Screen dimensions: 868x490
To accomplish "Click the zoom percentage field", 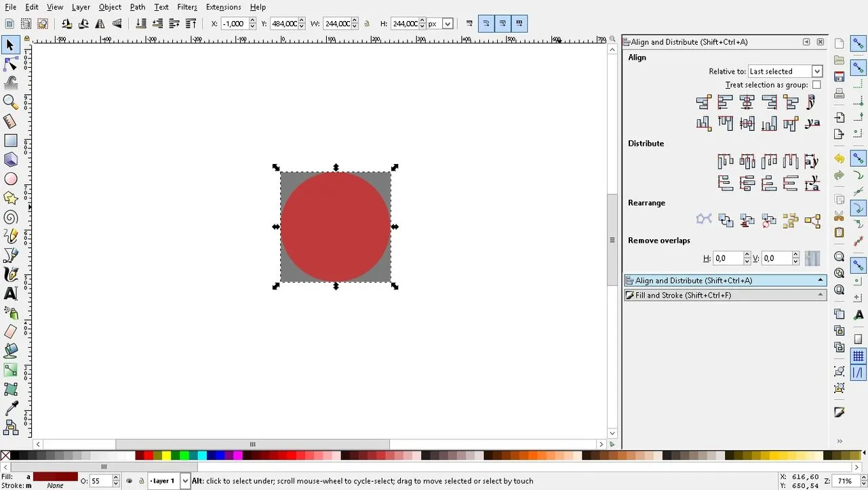I will pos(845,481).
